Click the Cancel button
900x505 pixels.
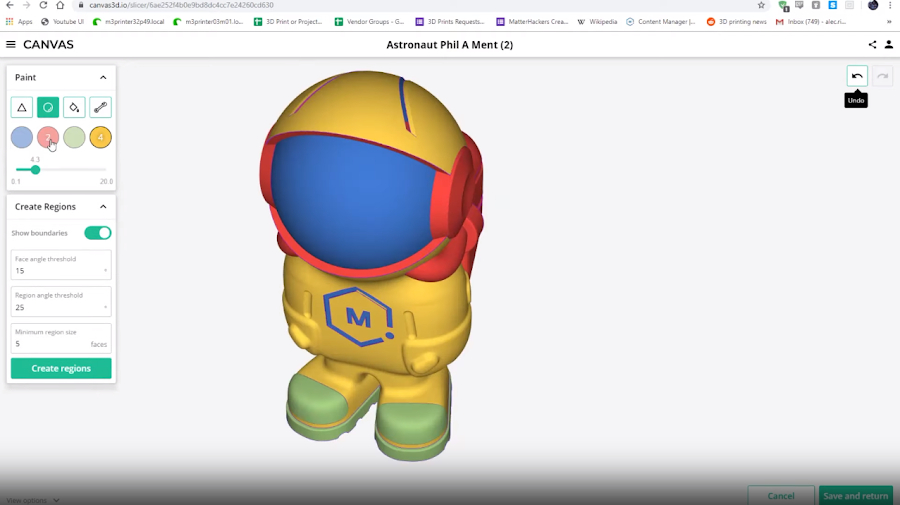tap(781, 496)
